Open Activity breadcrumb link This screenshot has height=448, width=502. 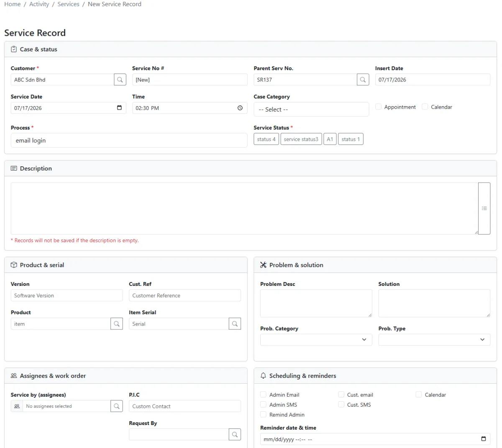tap(39, 4)
